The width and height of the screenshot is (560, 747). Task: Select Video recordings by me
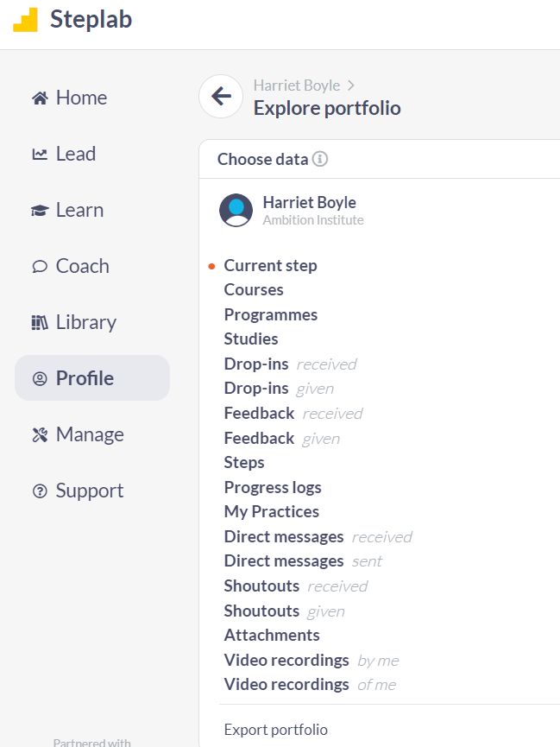(x=311, y=661)
